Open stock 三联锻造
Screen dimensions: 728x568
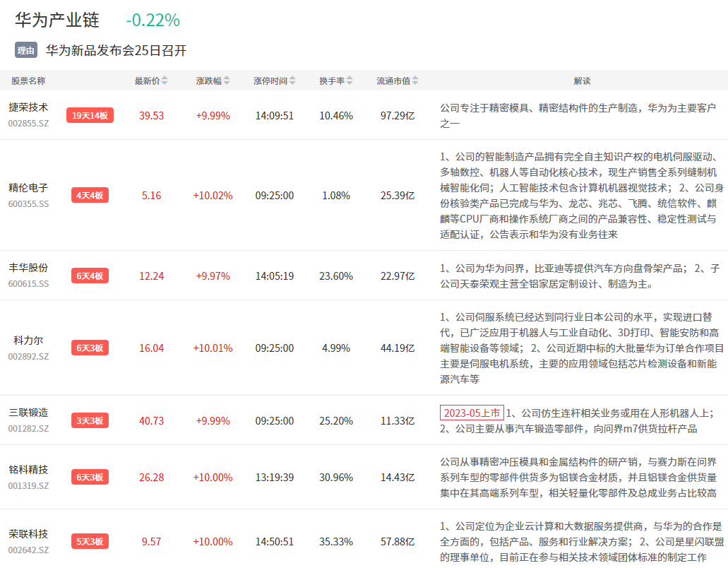click(28, 413)
